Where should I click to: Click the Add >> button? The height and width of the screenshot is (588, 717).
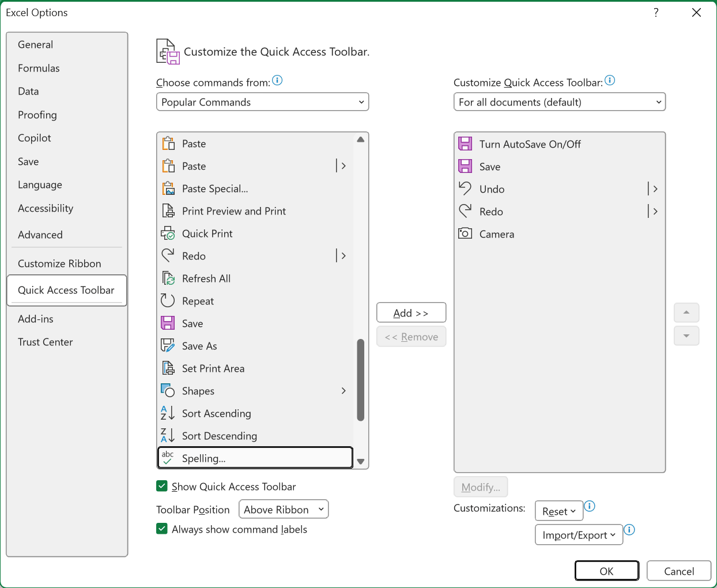click(x=412, y=313)
